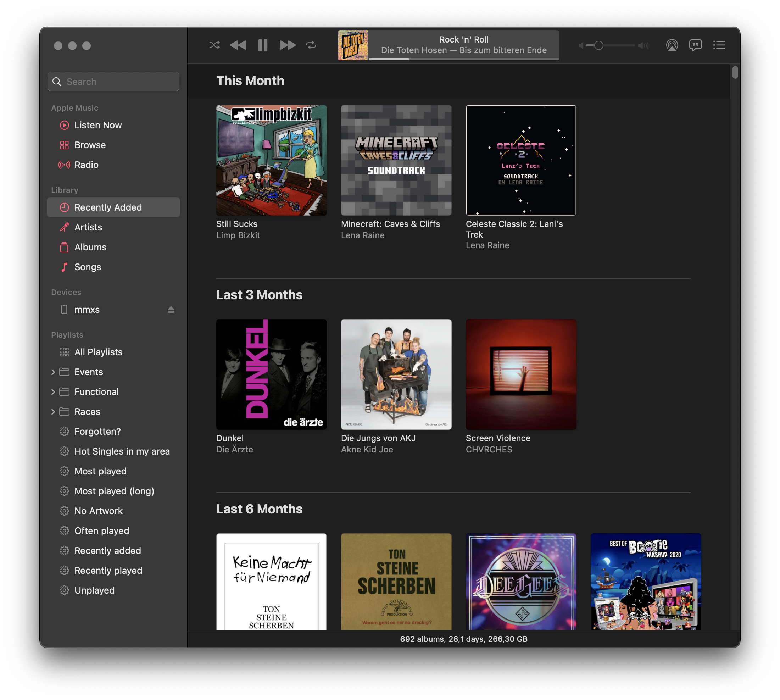The image size is (780, 700).
Task: Click the maximum volume speaker icon
Action: (643, 46)
